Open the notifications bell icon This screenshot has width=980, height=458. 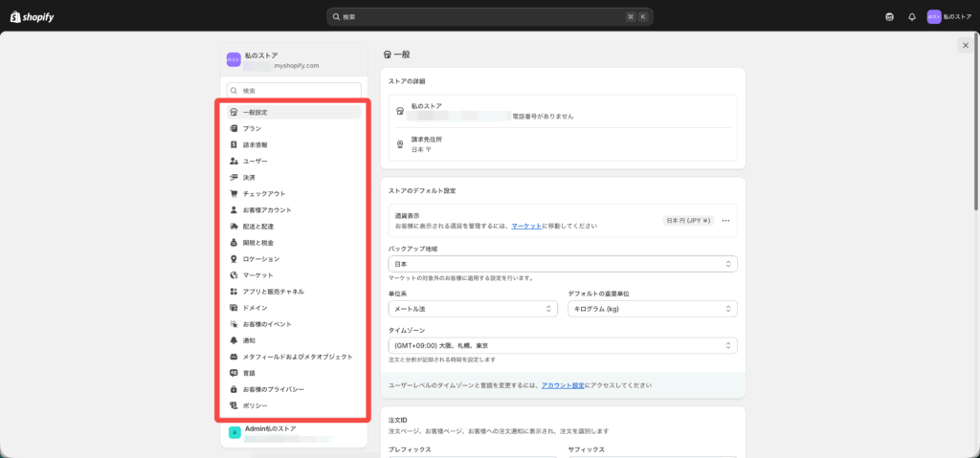912,16
